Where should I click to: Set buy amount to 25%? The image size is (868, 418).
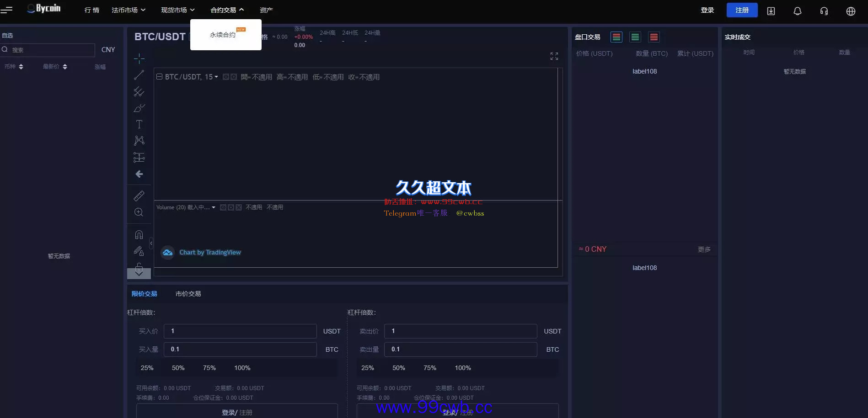[147, 368]
